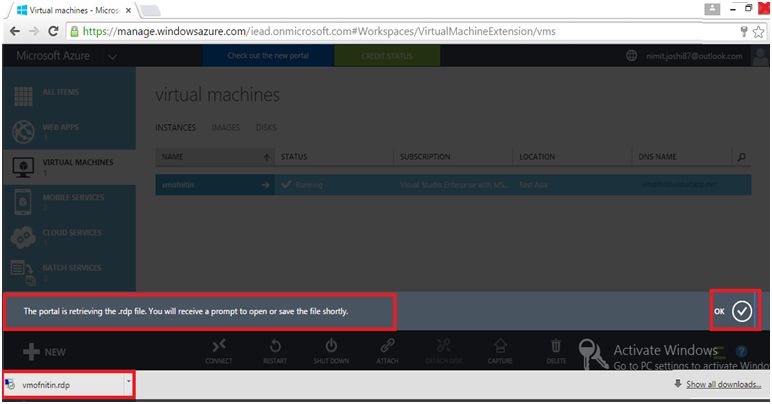The height and width of the screenshot is (404, 772).
Task: Click the globe language icon
Action: coord(632,56)
